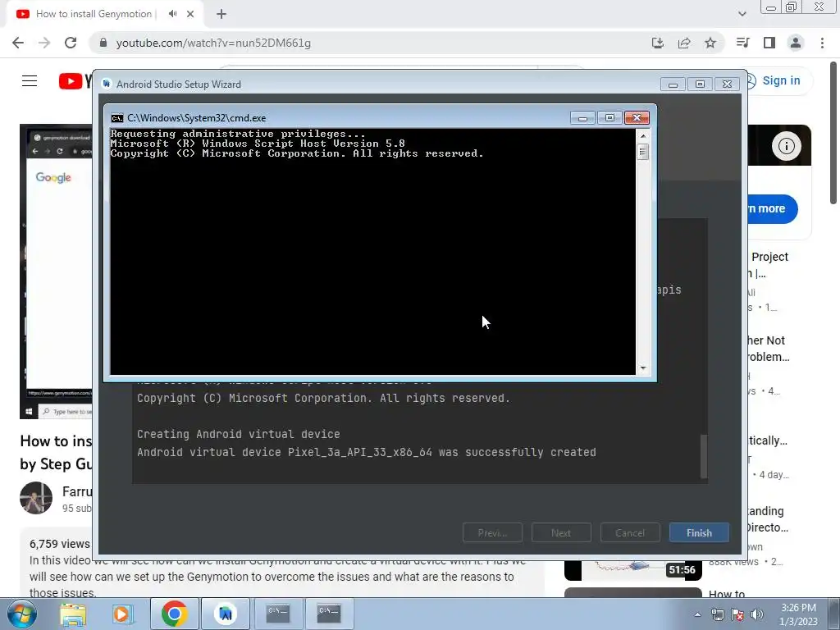
Task: Maximize the cmd.exe console window
Action: tap(609, 117)
